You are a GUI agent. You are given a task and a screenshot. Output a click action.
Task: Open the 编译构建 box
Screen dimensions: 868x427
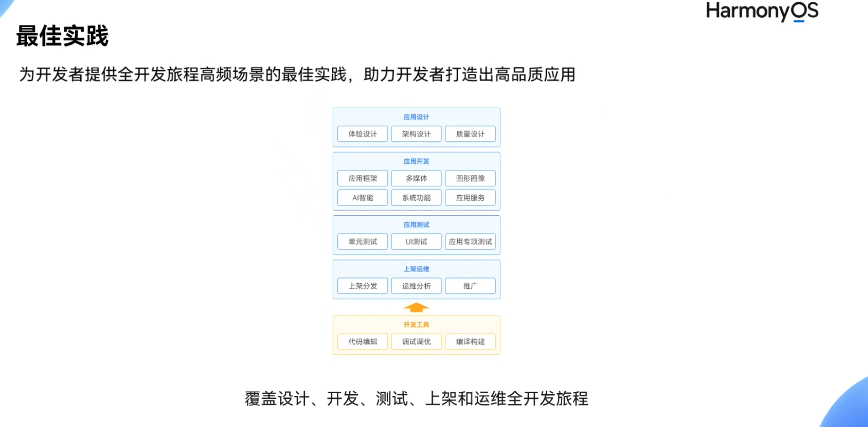point(470,341)
